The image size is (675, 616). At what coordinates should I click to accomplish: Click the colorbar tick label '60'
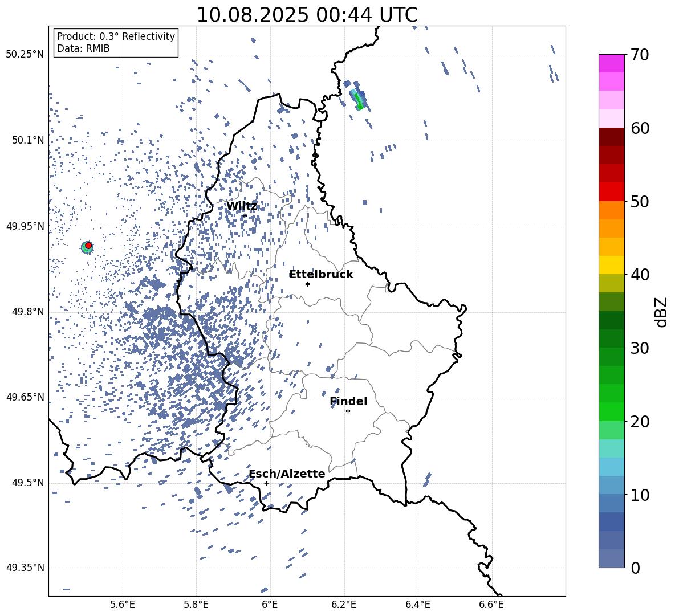[640, 129]
